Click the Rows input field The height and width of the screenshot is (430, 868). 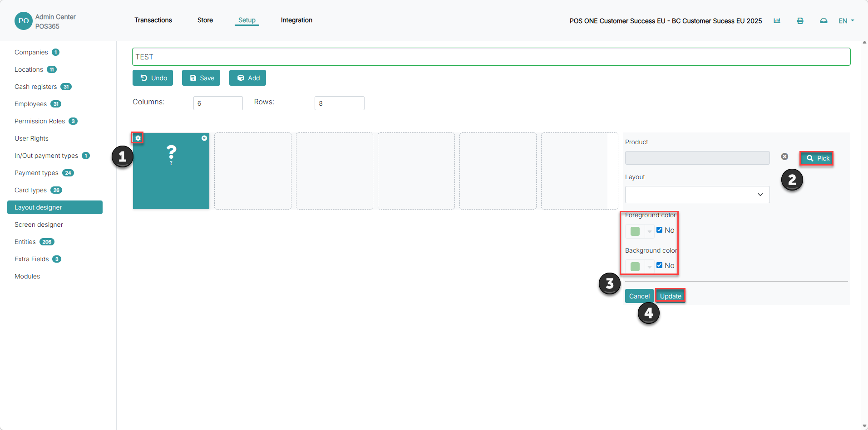pos(340,103)
